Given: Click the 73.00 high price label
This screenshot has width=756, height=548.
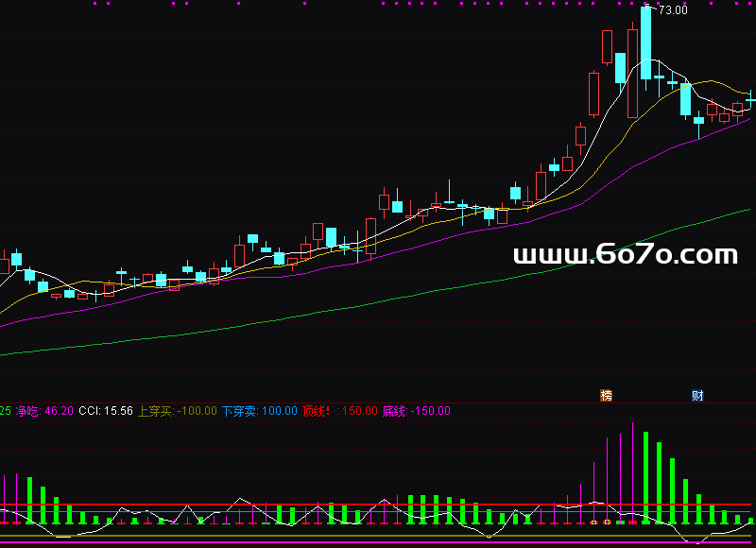Looking at the screenshot, I should 673,10.
